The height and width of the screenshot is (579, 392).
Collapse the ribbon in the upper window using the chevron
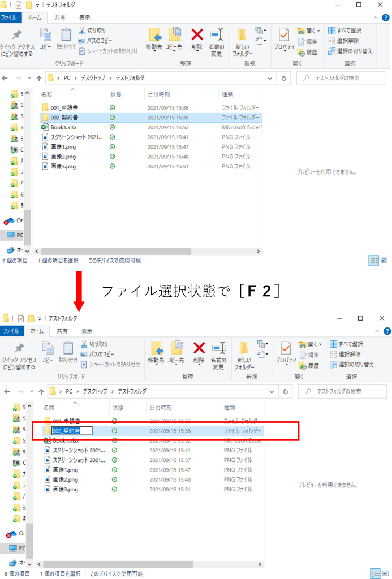[x=376, y=18]
